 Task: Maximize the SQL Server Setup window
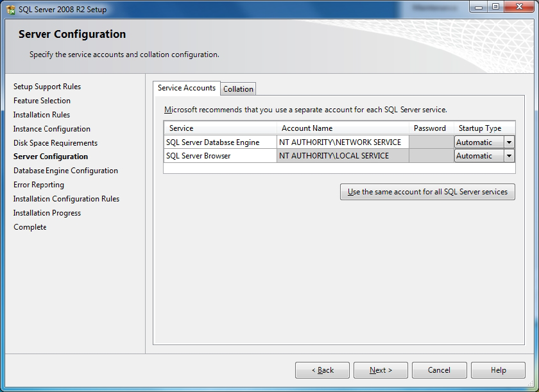pos(495,7)
